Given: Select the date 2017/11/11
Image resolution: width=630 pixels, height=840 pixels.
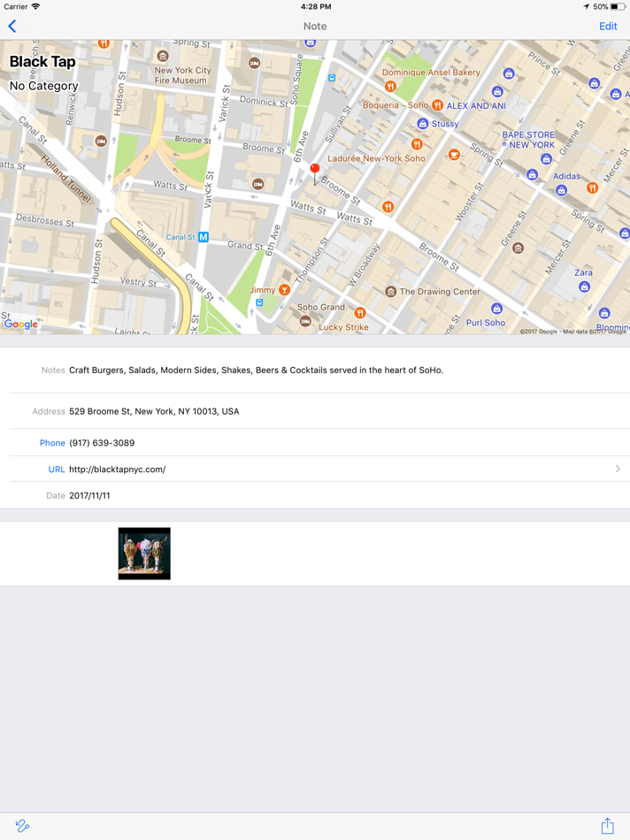Looking at the screenshot, I should click(x=89, y=495).
